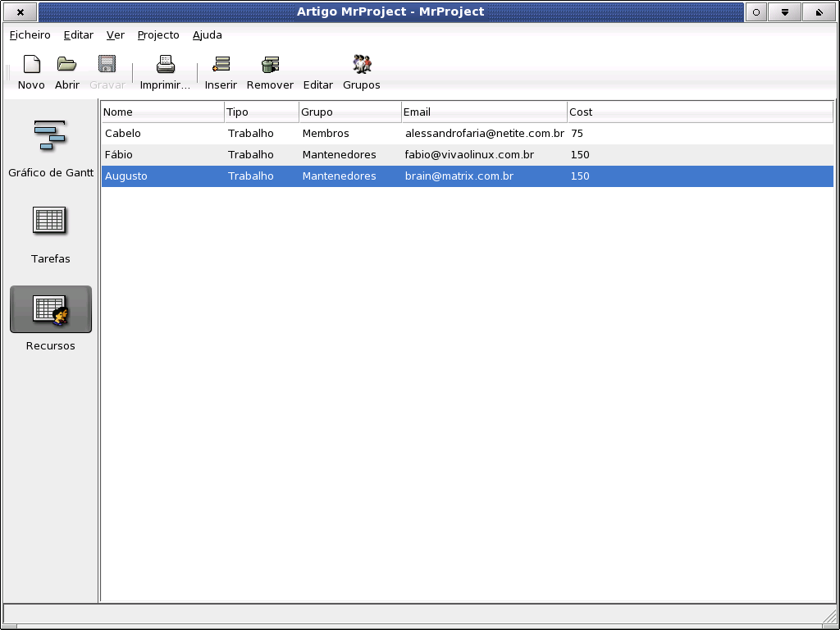Open a project with Abrir icon
The width and height of the screenshot is (840, 630).
(x=67, y=64)
